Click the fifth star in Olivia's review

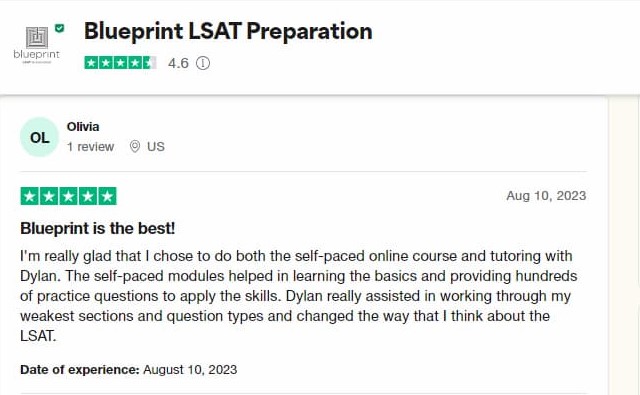(x=107, y=196)
